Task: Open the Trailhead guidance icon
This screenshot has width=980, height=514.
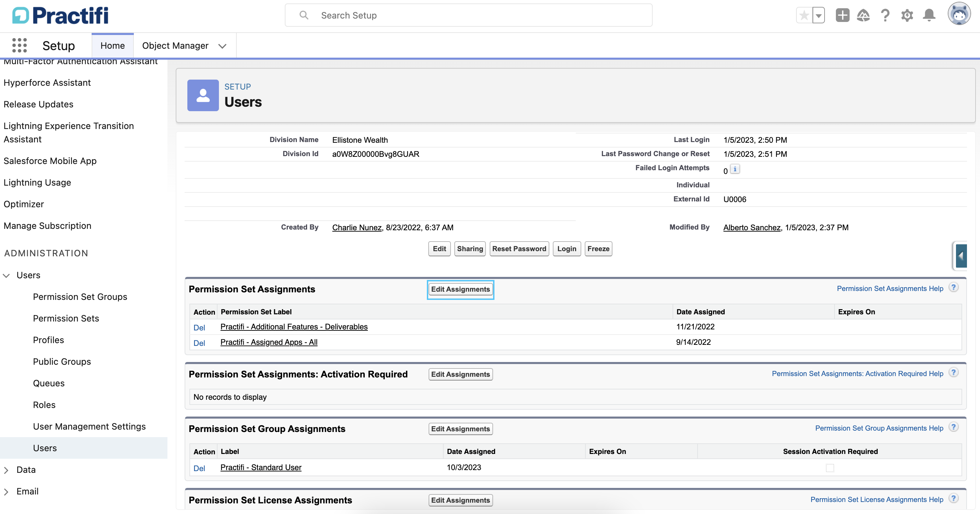Action: click(x=863, y=15)
